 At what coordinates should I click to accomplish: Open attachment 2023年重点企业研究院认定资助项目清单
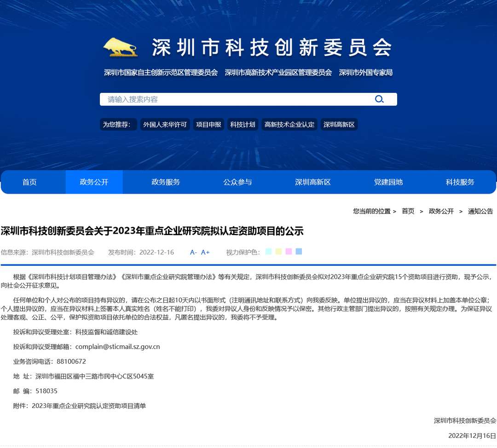pos(89,406)
